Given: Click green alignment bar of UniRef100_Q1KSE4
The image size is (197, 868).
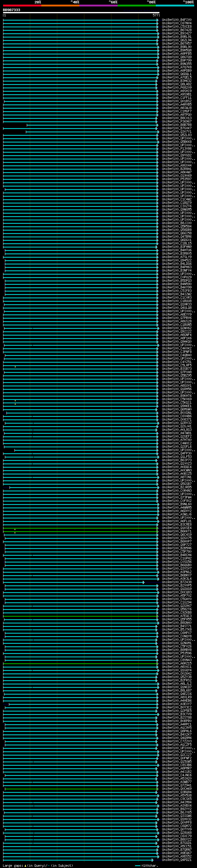Looking at the screenshot, I should point(80,528).
